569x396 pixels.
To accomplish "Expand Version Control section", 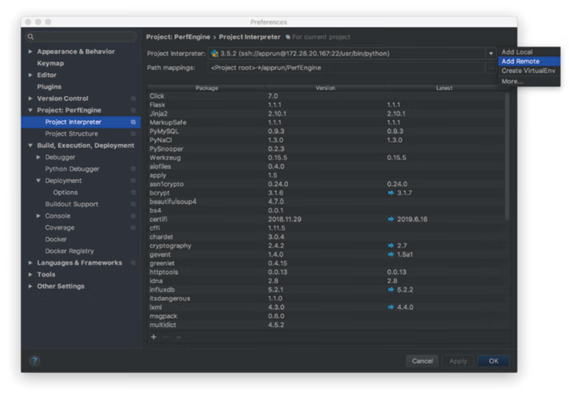I will click(30, 98).
